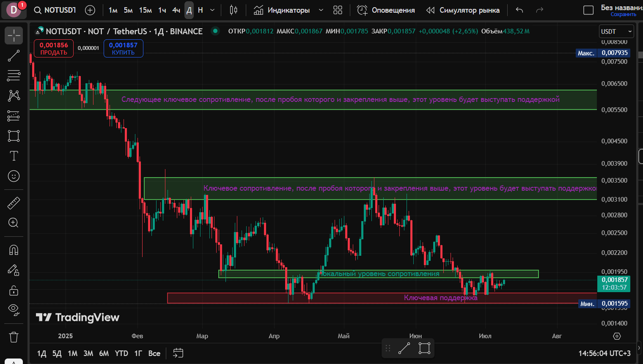Viewport: 643px width, 364px height.
Task: Delete drawings with the trash icon
Action: [14, 337]
